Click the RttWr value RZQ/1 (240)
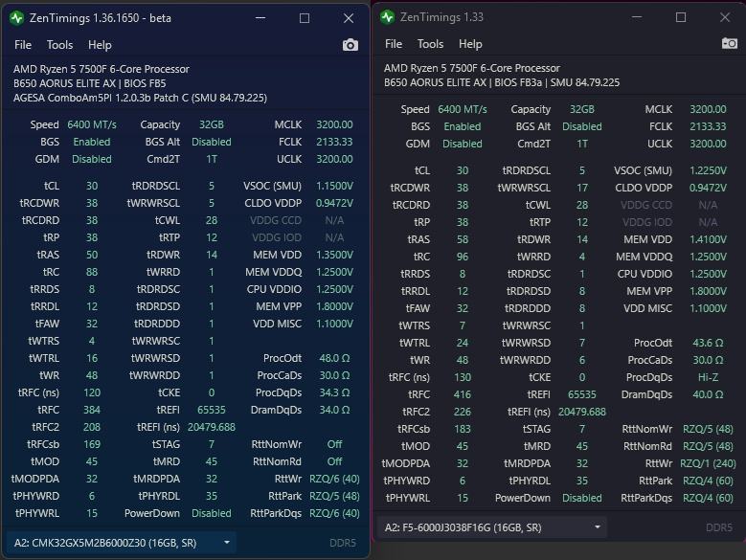Viewport: 746px width, 560px height. tap(708, 463)
